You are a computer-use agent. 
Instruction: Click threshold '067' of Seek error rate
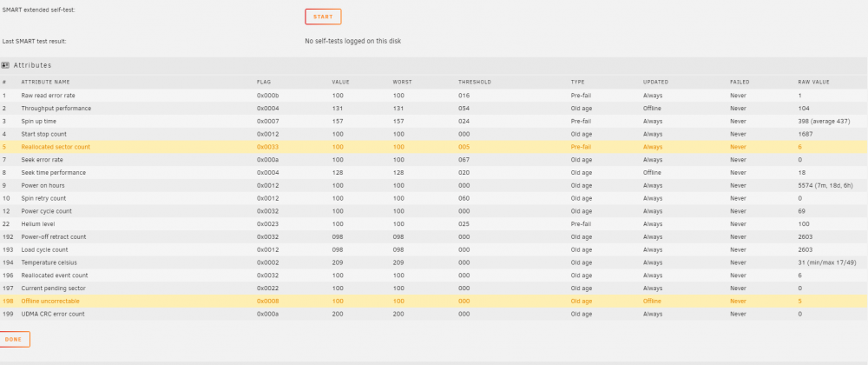[x=464, y=160]
